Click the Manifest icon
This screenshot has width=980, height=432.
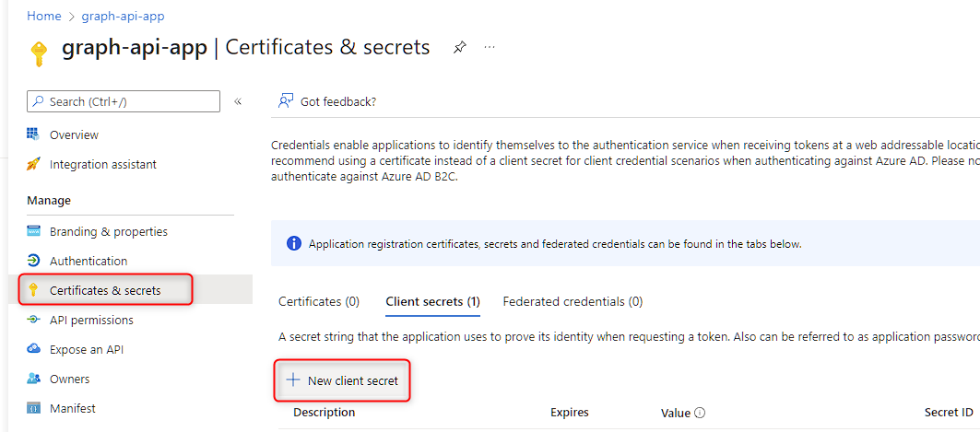point(33,409)
